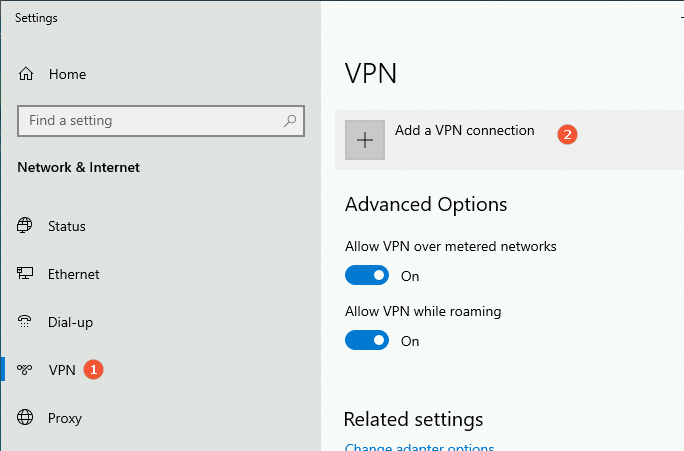Toggle Allow VPN while roaming switch
The width and height of the screenshot is (684, 451).
pyautogui.click(x=366, y=340)
